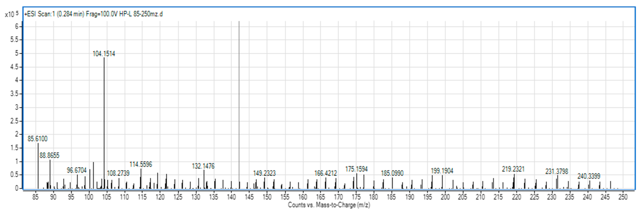This screenshot has height=212, width=644.
Task: Click the 96.6704 peak label
Action: (76, 170)
